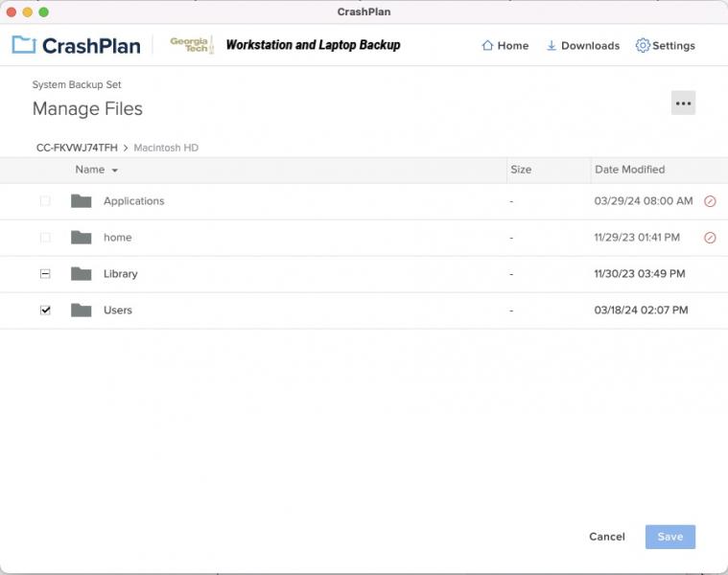Sort by Date Modified column header

pyautogui.click(x=629, y=170)
